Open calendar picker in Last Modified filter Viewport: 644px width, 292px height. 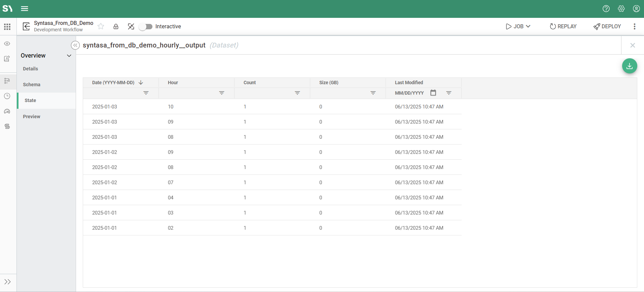pos(433,93)
